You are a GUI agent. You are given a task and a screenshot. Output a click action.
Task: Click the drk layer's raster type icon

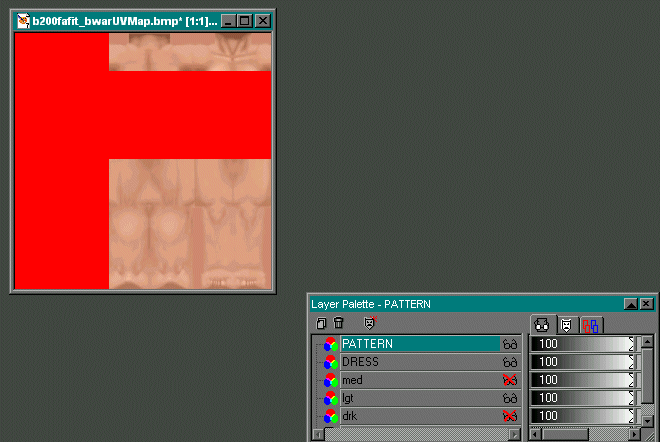[330, 416]
